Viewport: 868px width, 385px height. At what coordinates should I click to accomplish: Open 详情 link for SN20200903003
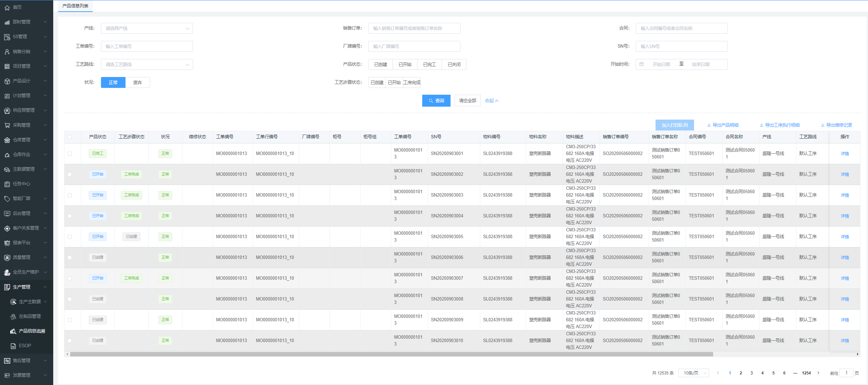click(844, 195)
